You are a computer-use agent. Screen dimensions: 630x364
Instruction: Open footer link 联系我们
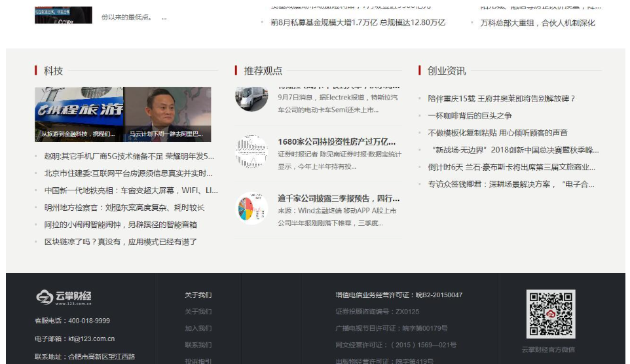click(x=198, y=345)
